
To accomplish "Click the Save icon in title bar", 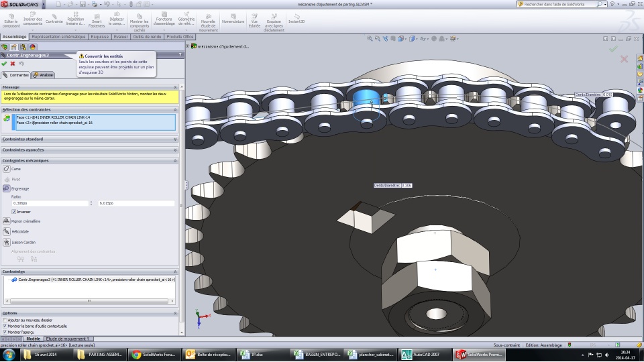I will [83, 4].
